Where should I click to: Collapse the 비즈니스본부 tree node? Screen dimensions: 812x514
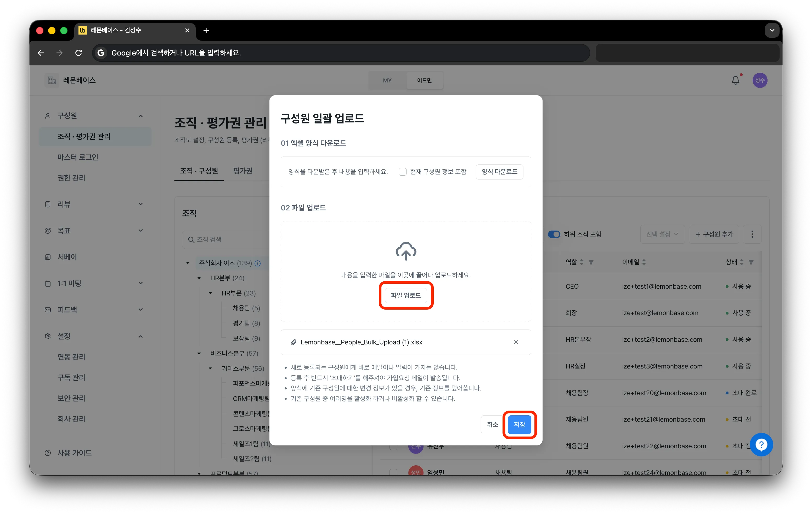tap(199, 354)
